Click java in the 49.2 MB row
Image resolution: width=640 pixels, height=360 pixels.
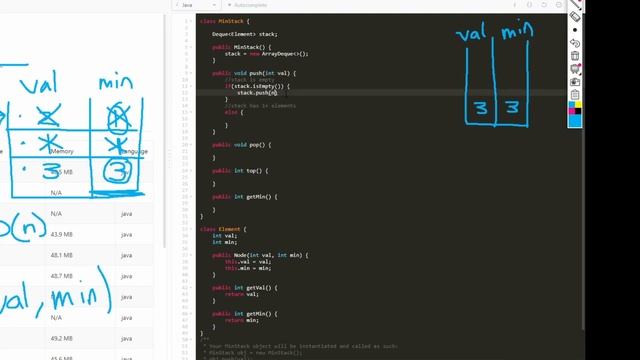point(127,338)
